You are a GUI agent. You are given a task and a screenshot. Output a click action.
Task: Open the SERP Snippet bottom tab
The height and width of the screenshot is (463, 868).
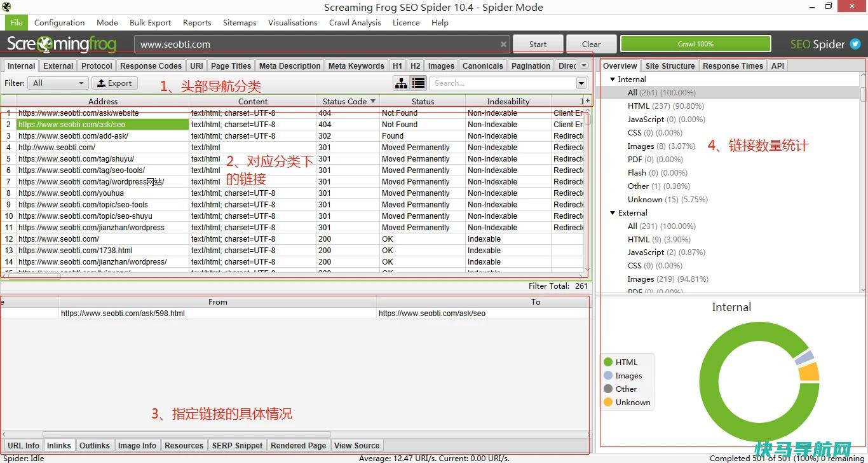pos(237,445)
